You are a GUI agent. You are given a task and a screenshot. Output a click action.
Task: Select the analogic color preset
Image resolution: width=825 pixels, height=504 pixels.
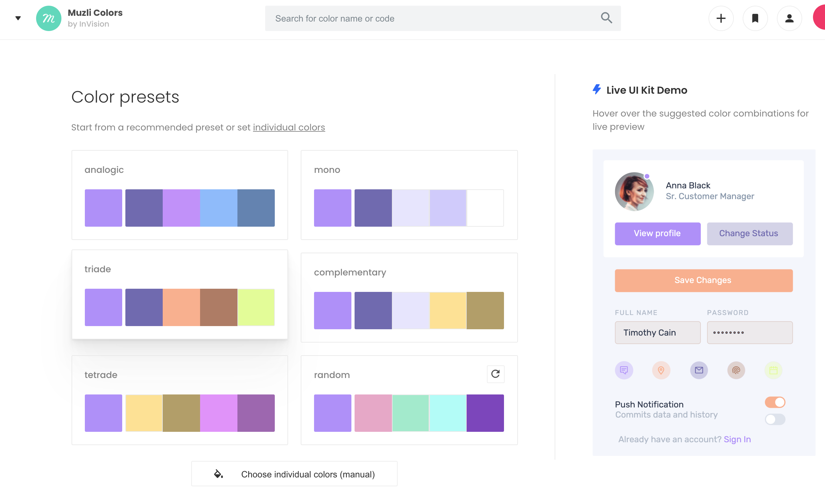pos(179,195)
